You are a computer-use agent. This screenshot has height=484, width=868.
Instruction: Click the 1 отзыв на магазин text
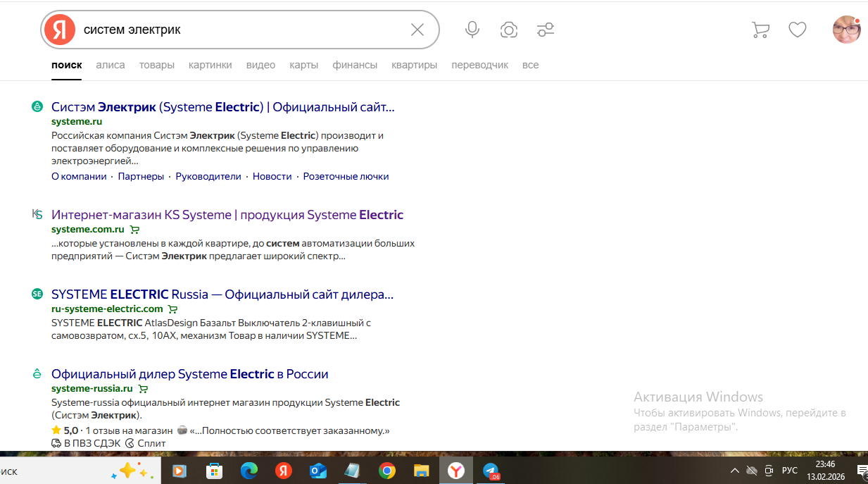click(x=129, y=430)
